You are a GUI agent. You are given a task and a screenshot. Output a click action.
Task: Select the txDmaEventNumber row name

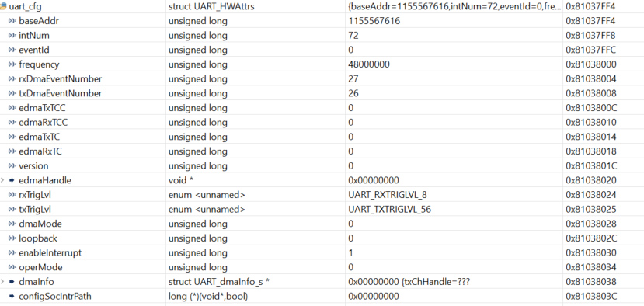(x=61, y=93)
